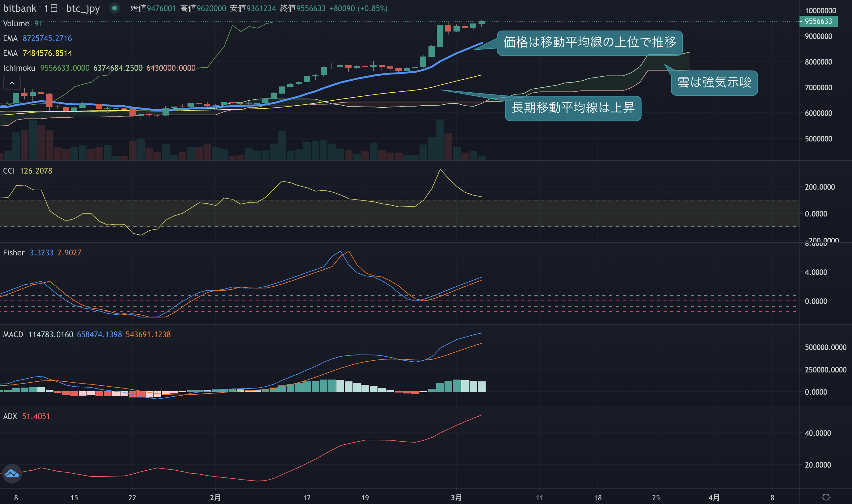
Task: Collapse the indicator legend chevron button
Action: (12, 83)
